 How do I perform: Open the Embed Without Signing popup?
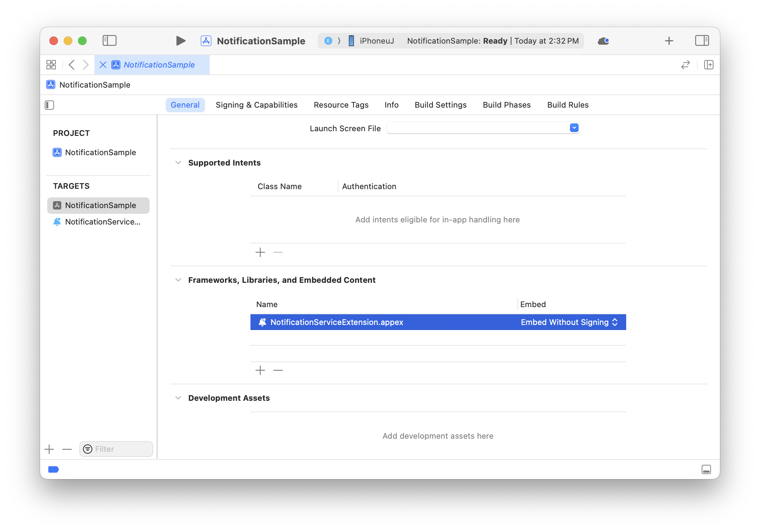(x=569, y=322)
